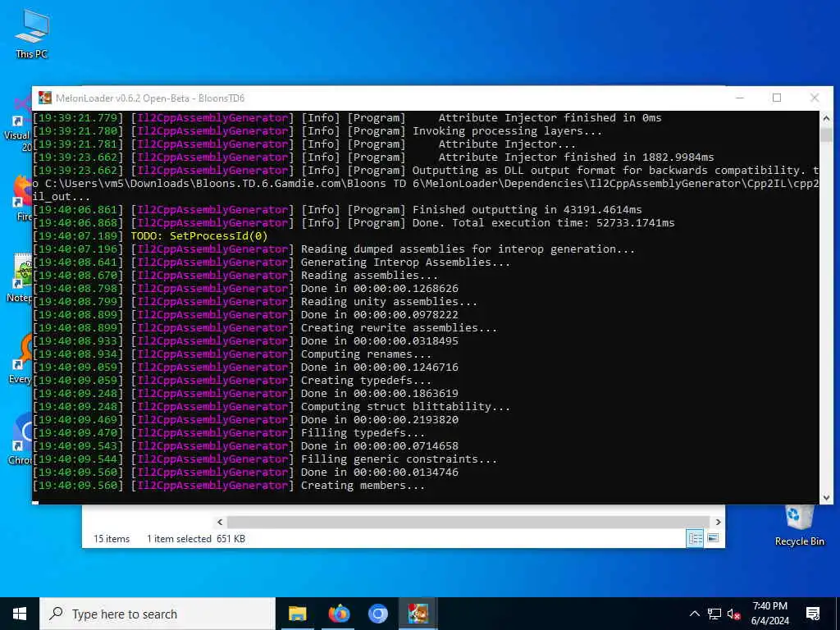Screen dimensions: 840x630
Task: Open the This PC desktop icon
Action: pos(32,33)
